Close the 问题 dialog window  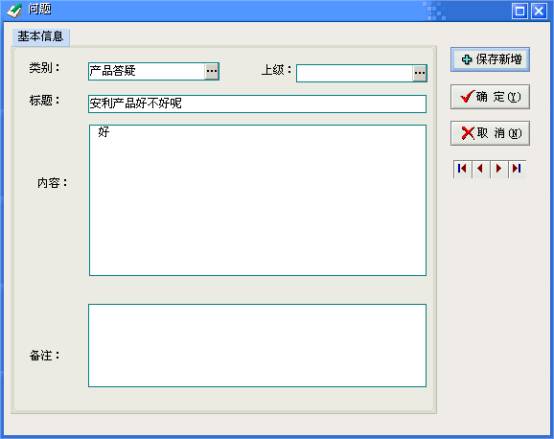539,11
